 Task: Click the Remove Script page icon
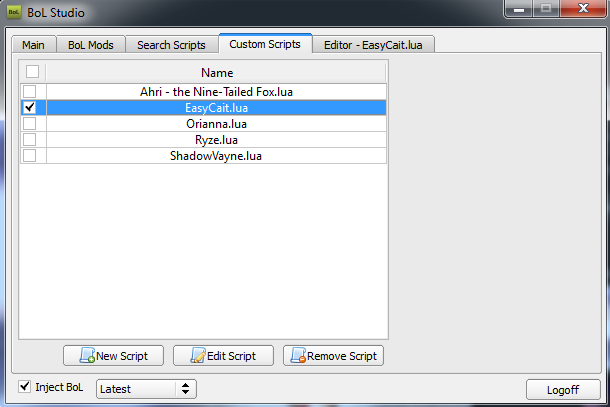298,355
